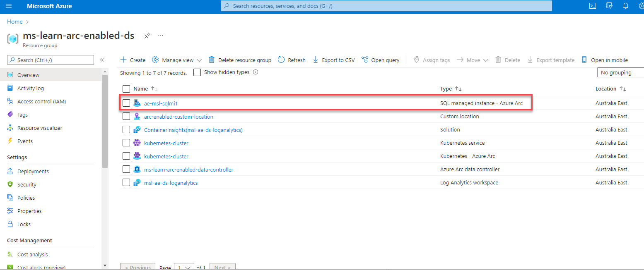This screenshot has height=270, width=644.
Task: Open Overview in the sidebar
Action: click(51, 75)
